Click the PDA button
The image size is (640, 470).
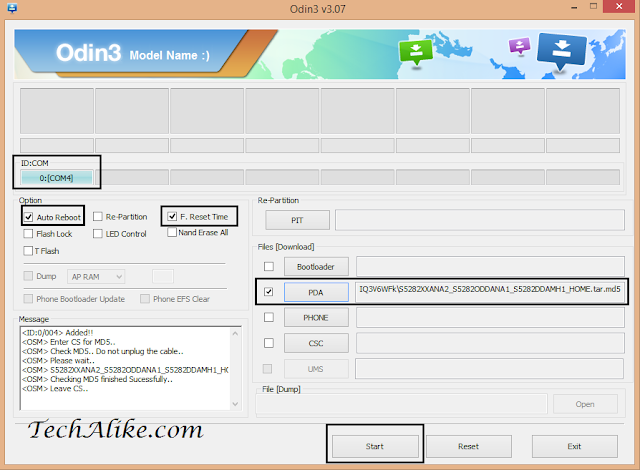tap(316, 292)
